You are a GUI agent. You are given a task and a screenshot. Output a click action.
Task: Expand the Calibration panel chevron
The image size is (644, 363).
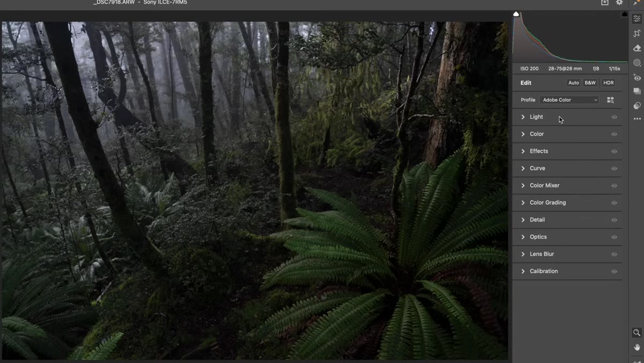tap(523, 272)
